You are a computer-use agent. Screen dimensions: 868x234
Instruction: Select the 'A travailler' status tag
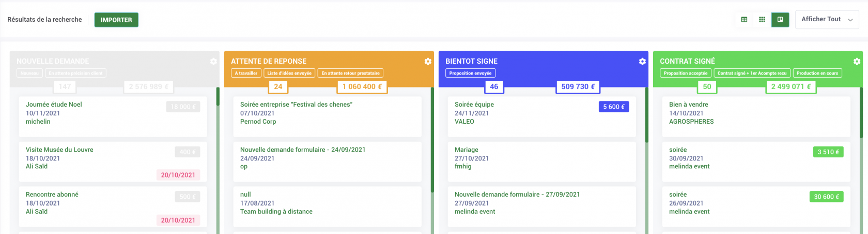pyautogui.click(x=246, y=74)
